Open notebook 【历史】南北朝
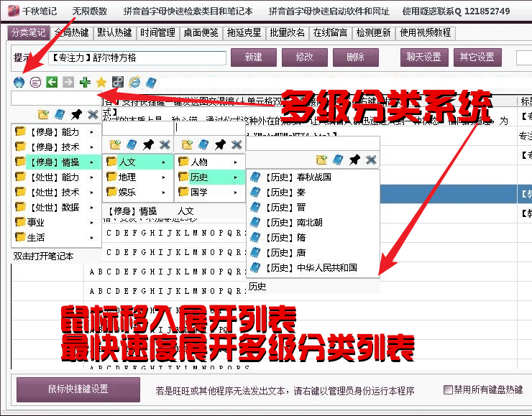Screen dimensions: 532x416 coord(313,223)
